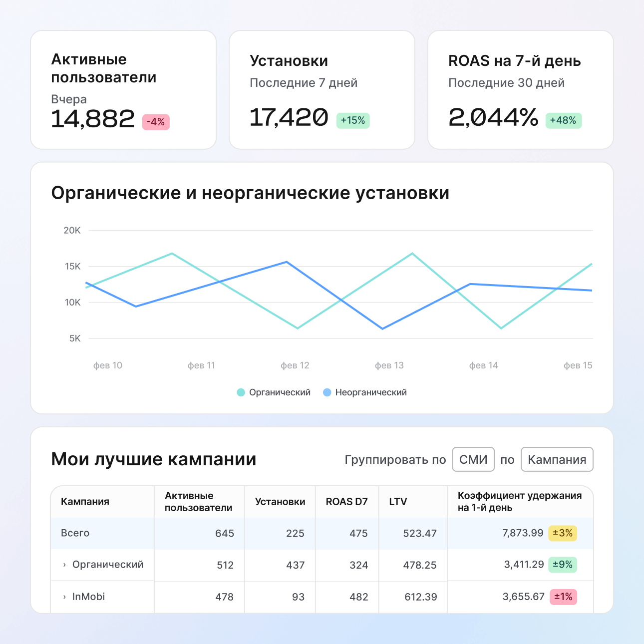Click the +48% change badge

(x=563, y=120)
